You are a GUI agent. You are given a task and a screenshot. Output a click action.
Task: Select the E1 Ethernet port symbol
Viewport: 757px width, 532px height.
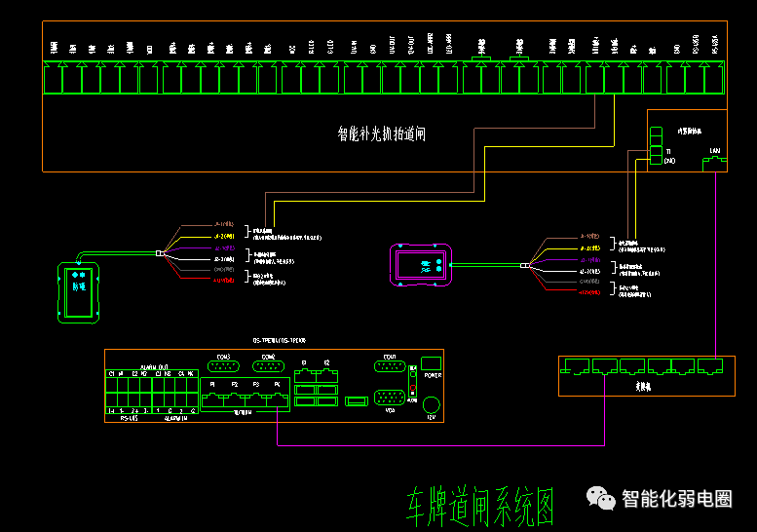point(305,375)
